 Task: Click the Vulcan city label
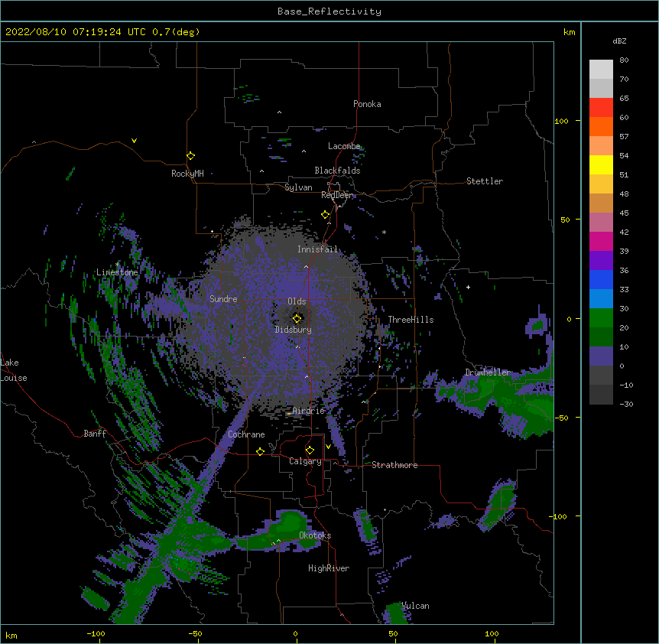(x=415, y=606)
